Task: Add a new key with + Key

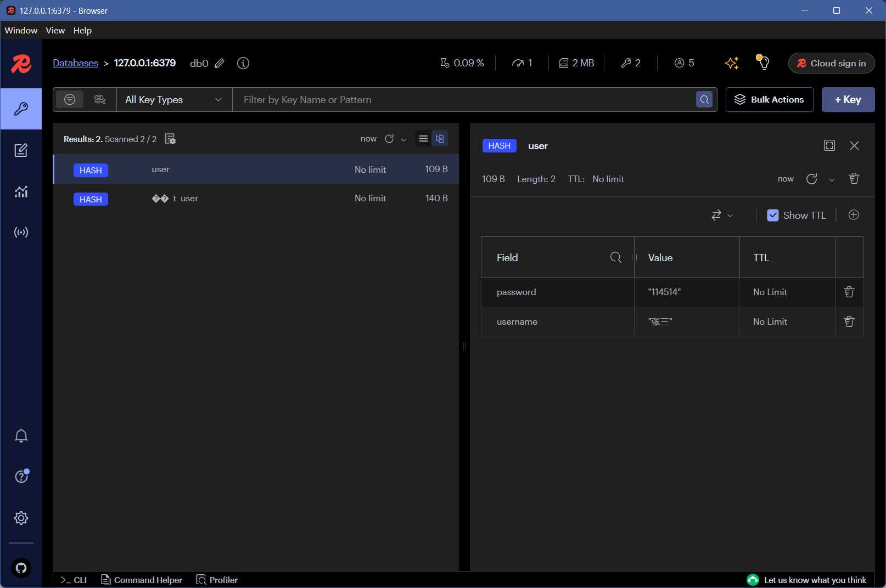Action: (x=848, y=99)
